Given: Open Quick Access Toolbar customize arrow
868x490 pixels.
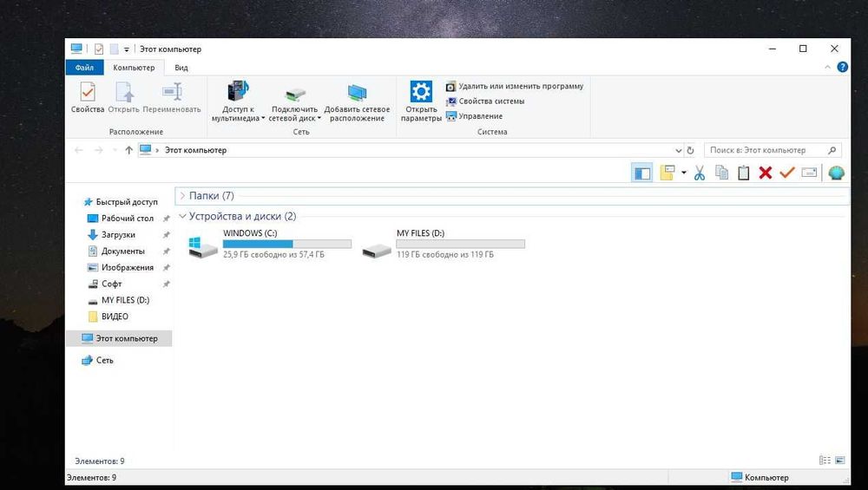Looking at the screenshot, I should coord(126,49).
